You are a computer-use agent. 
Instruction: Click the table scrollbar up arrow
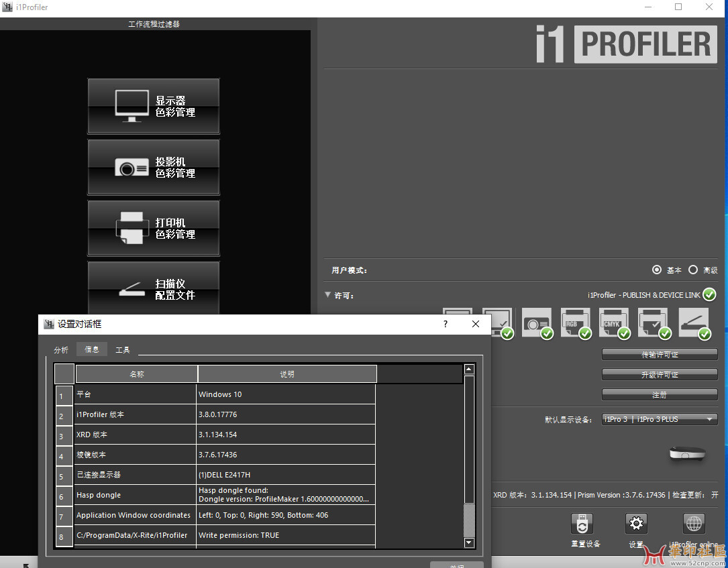pyautogui.click(x=469, y=370)
